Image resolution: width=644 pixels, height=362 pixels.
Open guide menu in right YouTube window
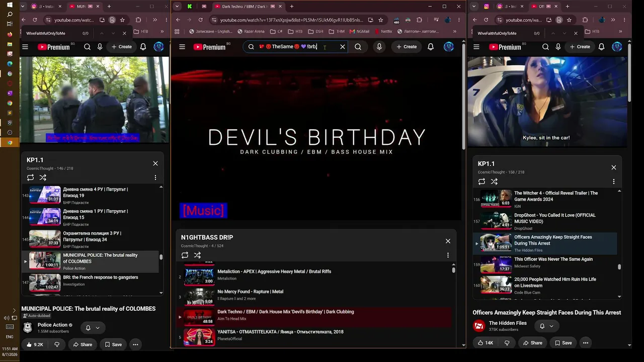(x=476, y=47)
